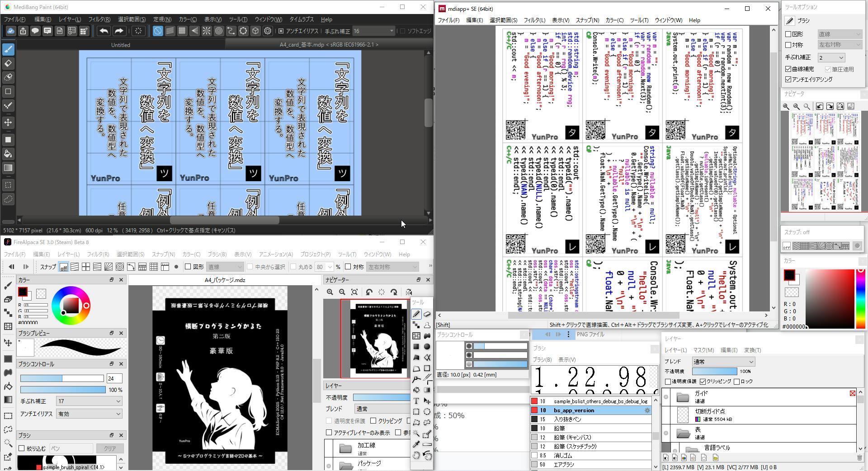This screenshot has height=471, width=868.
Task: Open フィルタ(L) menu in mdiapp+ SE
Action: [x=534, y=20]
